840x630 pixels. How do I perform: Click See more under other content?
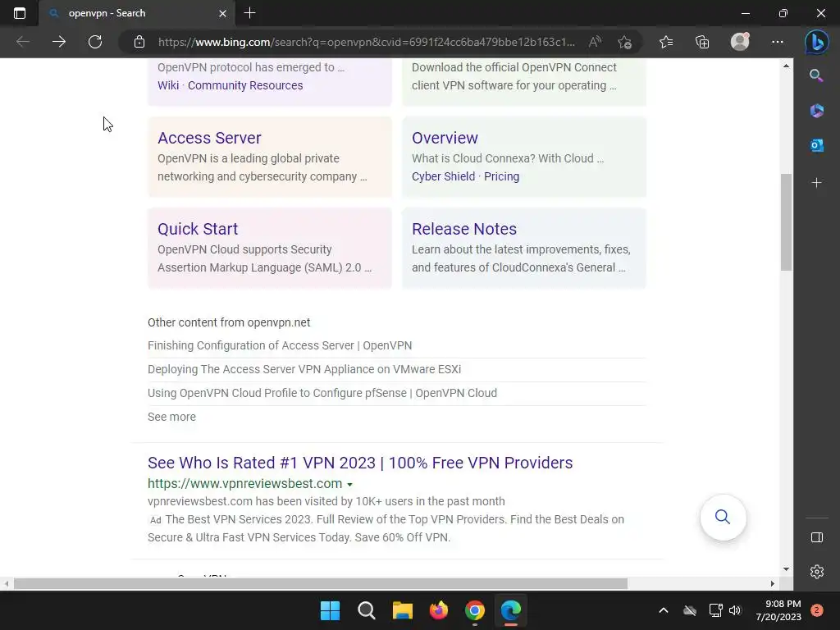click(x=171, y=417)
